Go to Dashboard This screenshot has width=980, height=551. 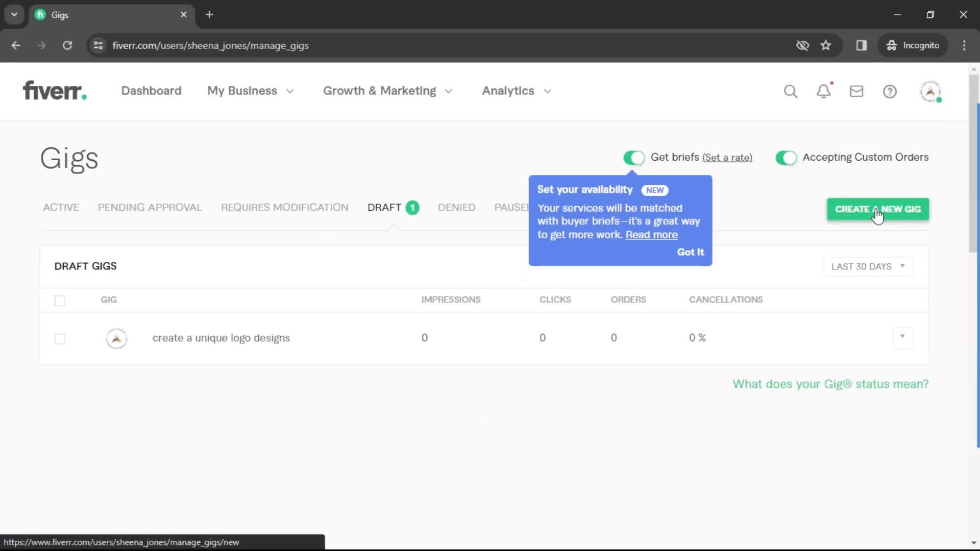click(x=151, y=91)
